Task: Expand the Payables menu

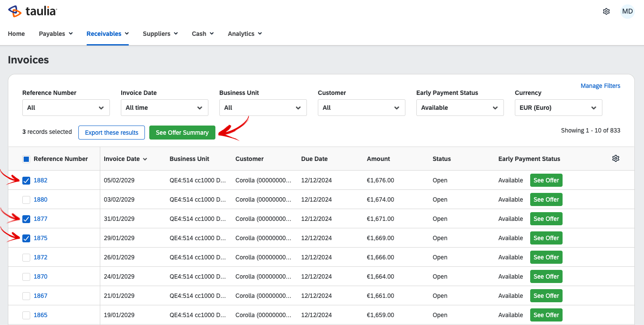Action: click(x=56, y=34)
